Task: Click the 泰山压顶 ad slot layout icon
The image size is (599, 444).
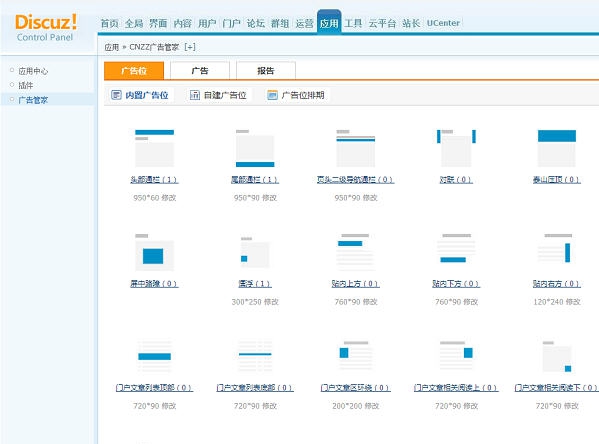Action: [x=557, y=148]
